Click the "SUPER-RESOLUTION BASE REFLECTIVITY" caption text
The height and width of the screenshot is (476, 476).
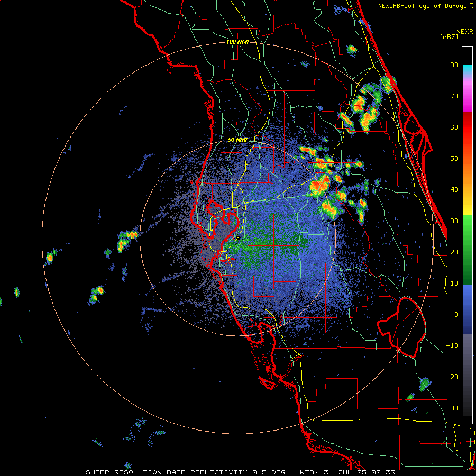point(166,472)
